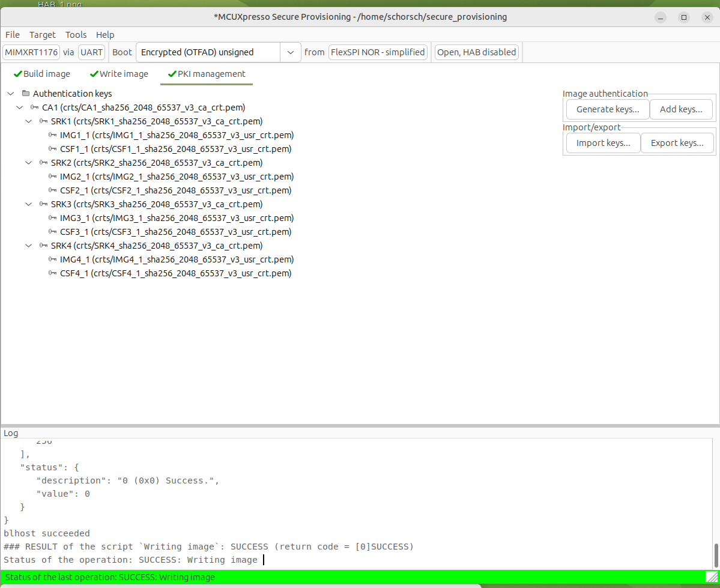
Task: Click the folder icon beside Authentication keys
Action: tap(25, 93)
